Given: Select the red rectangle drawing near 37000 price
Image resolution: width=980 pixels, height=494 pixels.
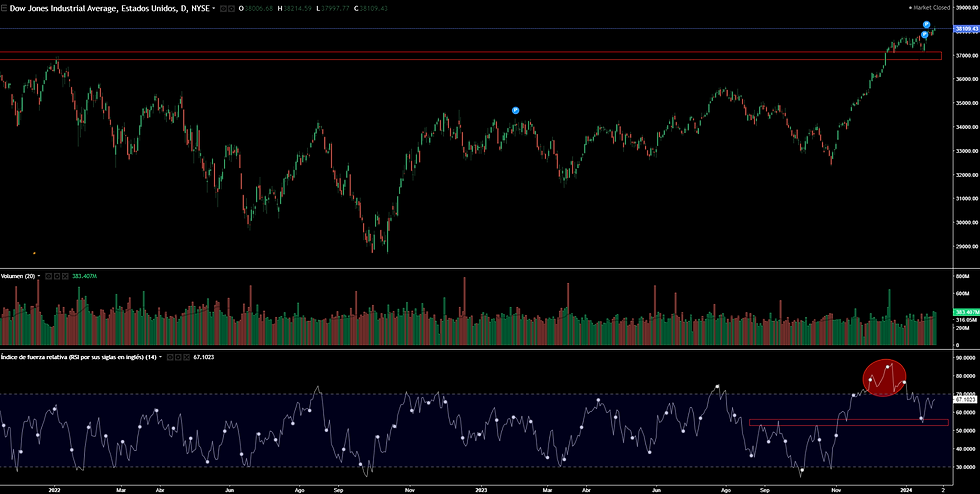Looking at the screenshot, I should [471, 56].
